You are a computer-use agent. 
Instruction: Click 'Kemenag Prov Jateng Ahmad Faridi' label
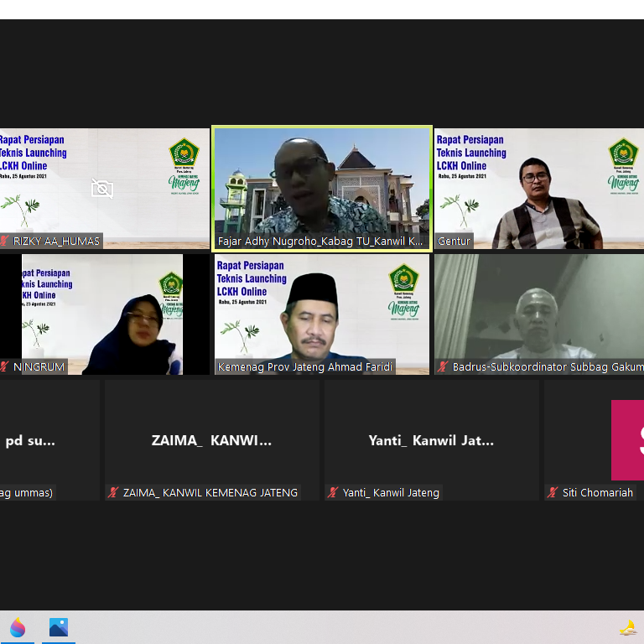[x=305, y=366]
